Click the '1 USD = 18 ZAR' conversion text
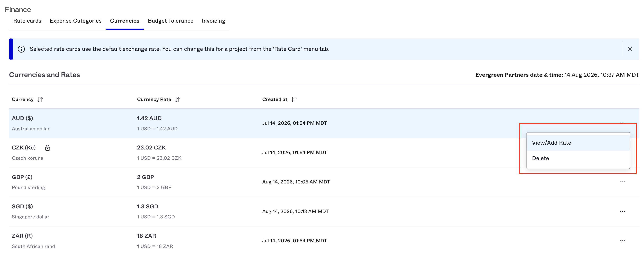This screenshot has width=644, height=258. pyautogui.click(x=155, y=246)
